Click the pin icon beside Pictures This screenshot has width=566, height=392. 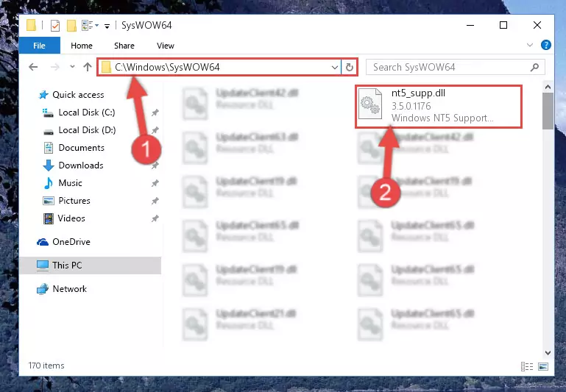tap(155, 201)
